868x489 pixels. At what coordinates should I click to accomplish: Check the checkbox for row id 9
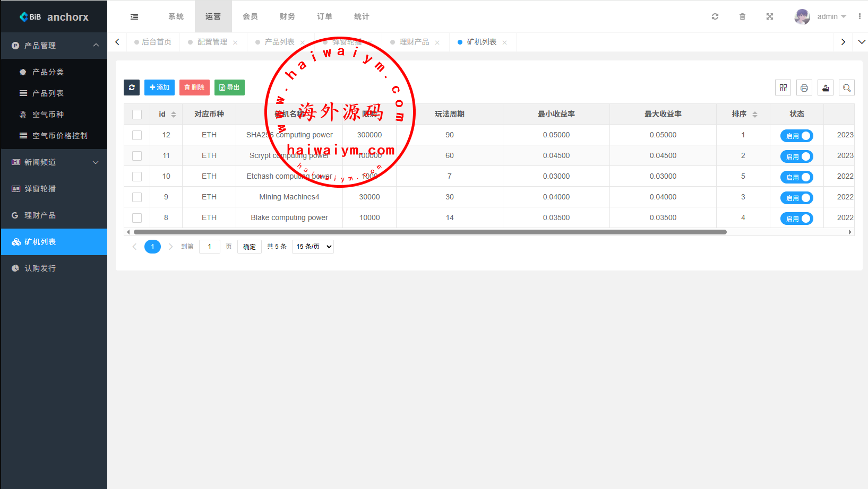(x=137, y=197)
